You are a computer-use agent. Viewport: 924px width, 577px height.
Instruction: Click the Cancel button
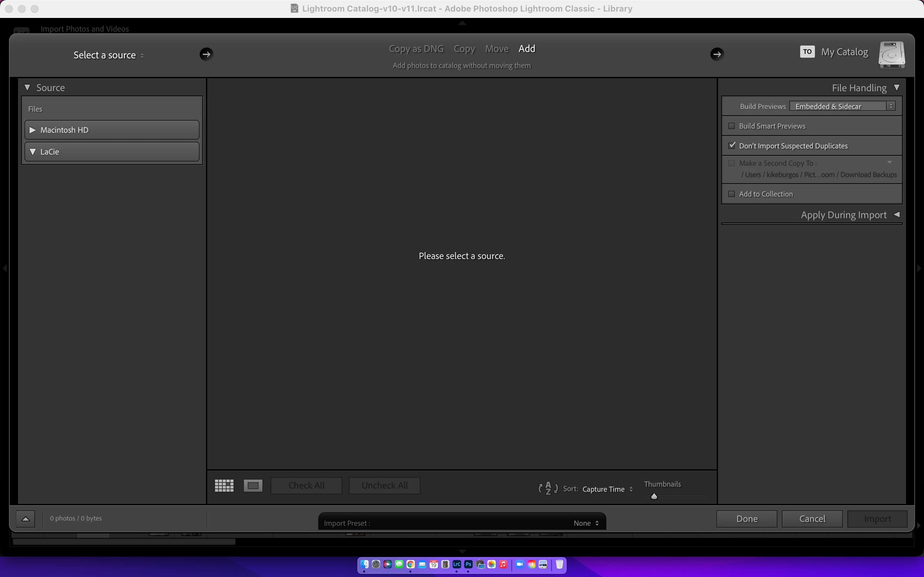(812, 519)
